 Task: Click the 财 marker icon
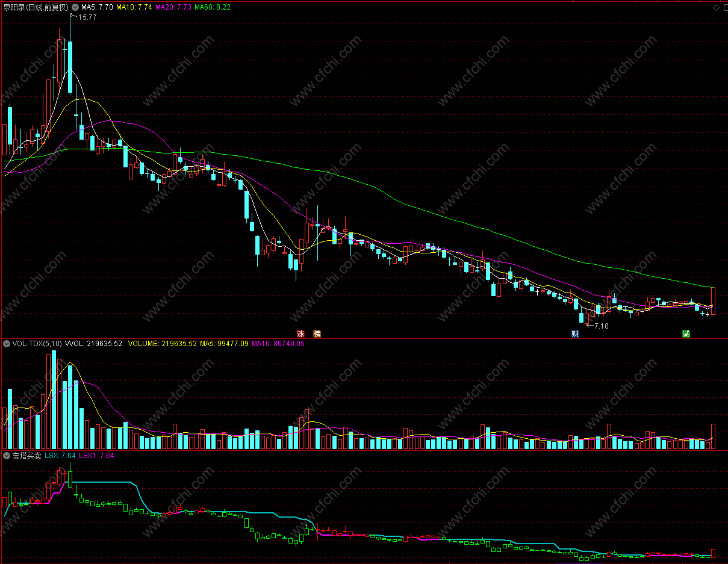(x=575, y=333)
